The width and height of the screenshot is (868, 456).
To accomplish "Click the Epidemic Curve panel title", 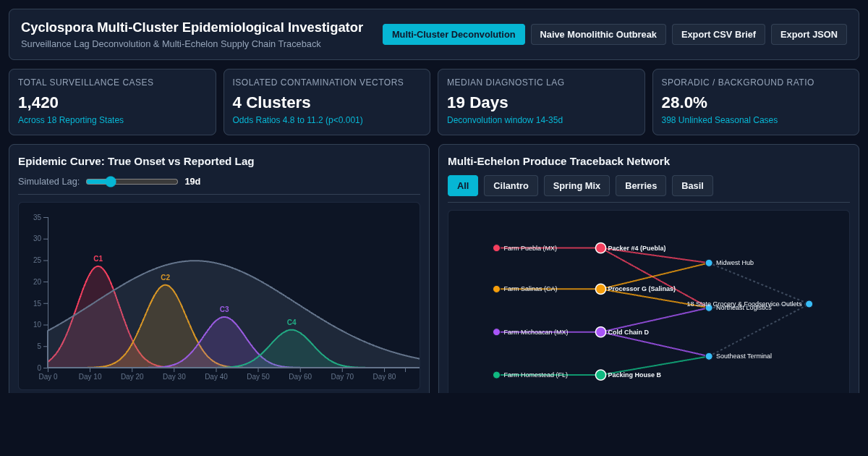I will coord(136,161).
